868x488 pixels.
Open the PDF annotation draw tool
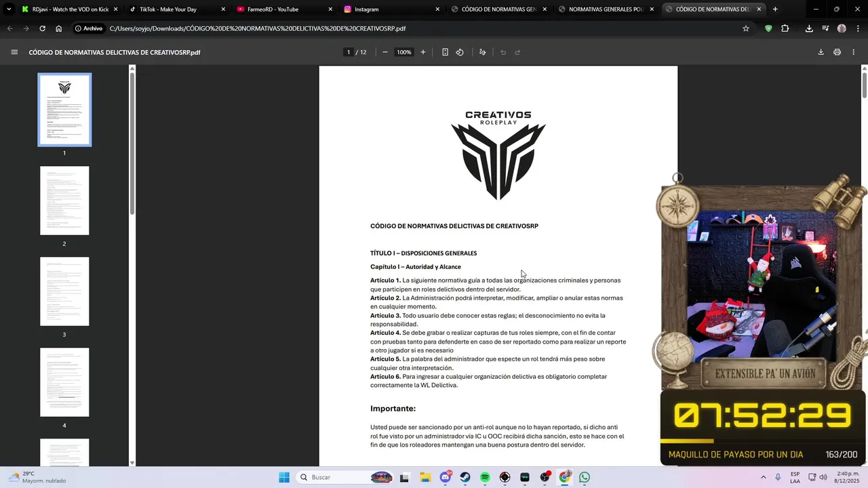point(482,52)
